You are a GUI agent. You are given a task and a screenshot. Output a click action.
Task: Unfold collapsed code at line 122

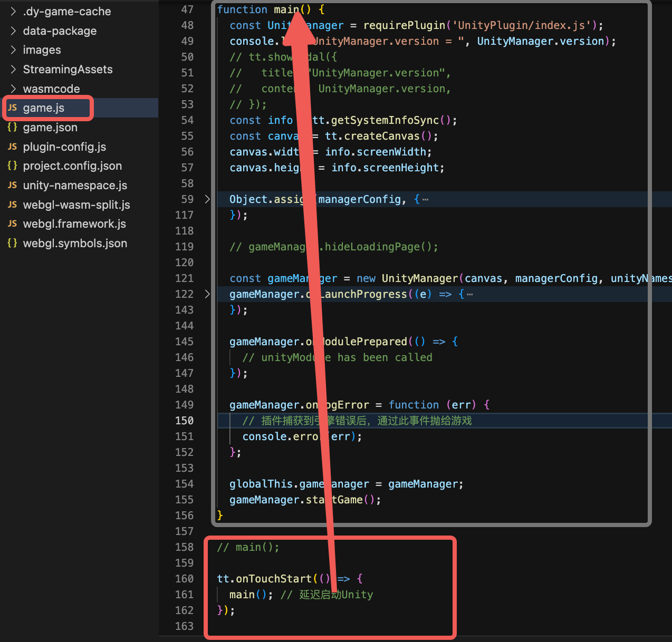click(207, 294)
